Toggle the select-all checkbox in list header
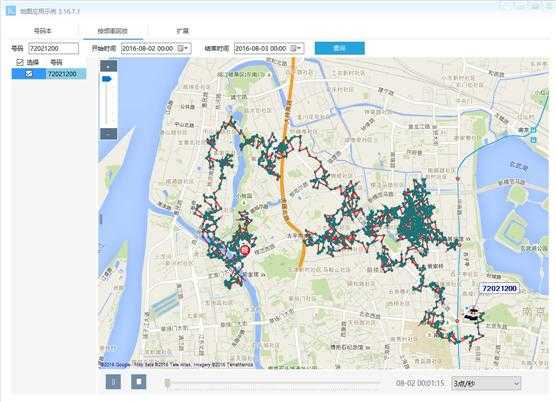Image resolution: width=556 pixels, height=402 pixels. click(20, 62)
